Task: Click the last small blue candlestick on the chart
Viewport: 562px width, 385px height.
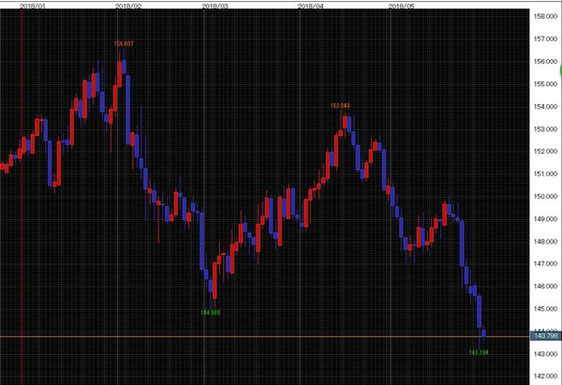Action: 484,333
